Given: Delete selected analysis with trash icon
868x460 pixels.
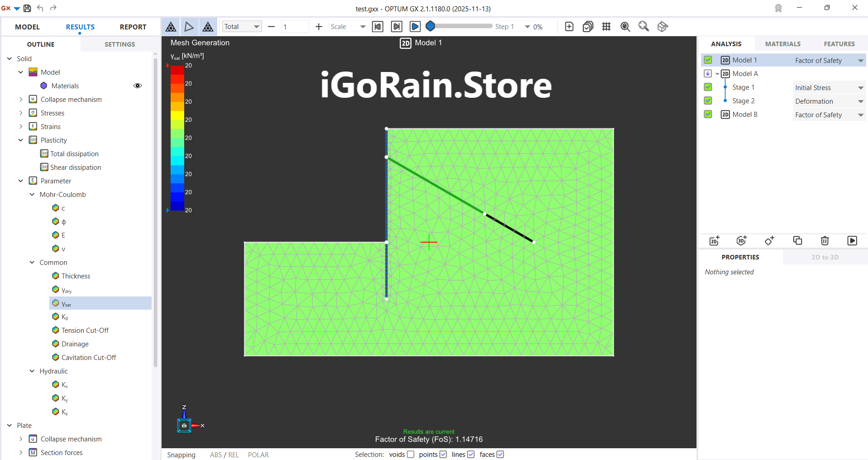Looking at the screenshot, I should (x=825, y=241).
